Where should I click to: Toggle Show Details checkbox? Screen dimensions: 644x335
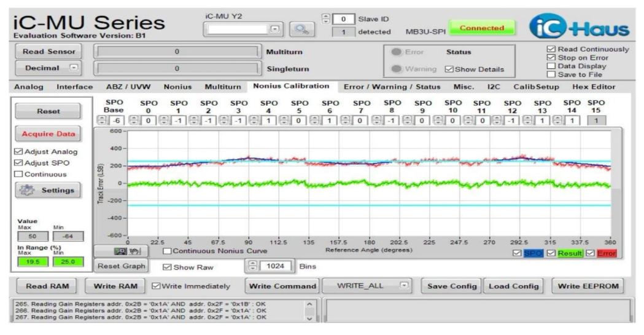449,69
